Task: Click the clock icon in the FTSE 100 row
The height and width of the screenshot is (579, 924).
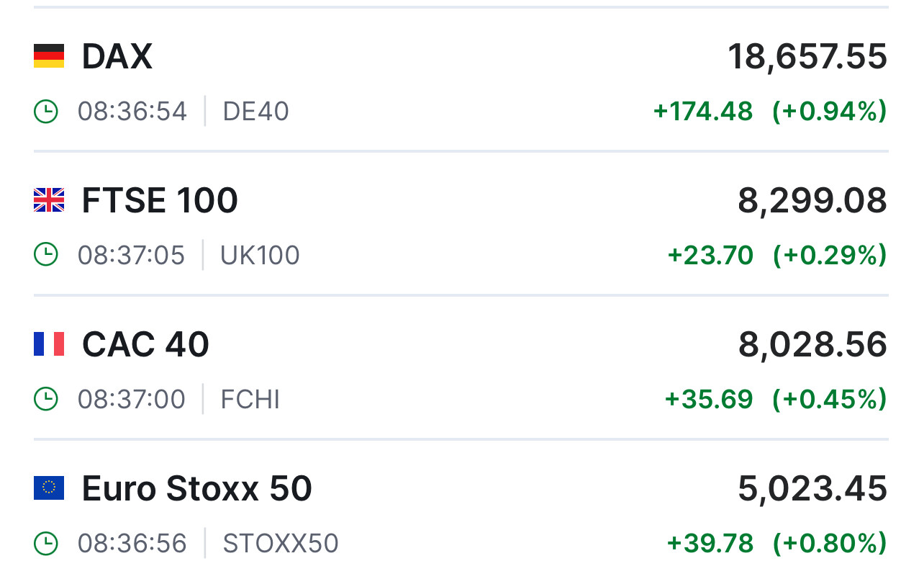Action: [x=46, y=255]
